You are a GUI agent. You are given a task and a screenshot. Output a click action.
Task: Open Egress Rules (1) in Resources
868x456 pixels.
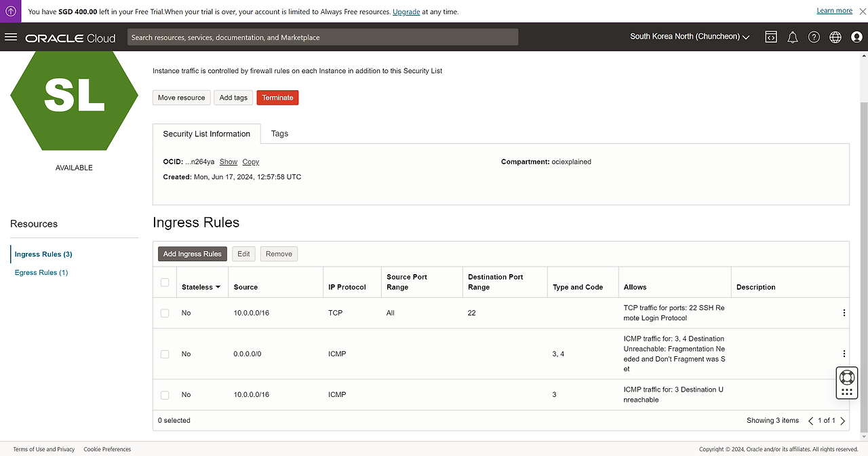41,273
